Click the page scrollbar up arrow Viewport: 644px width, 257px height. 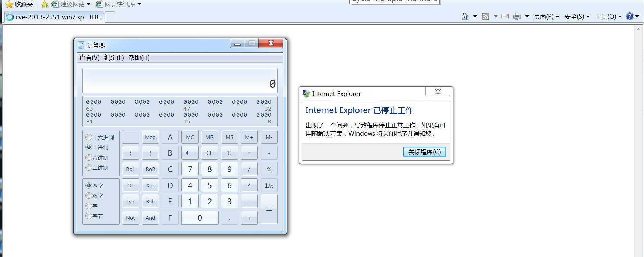coord(638,29)
